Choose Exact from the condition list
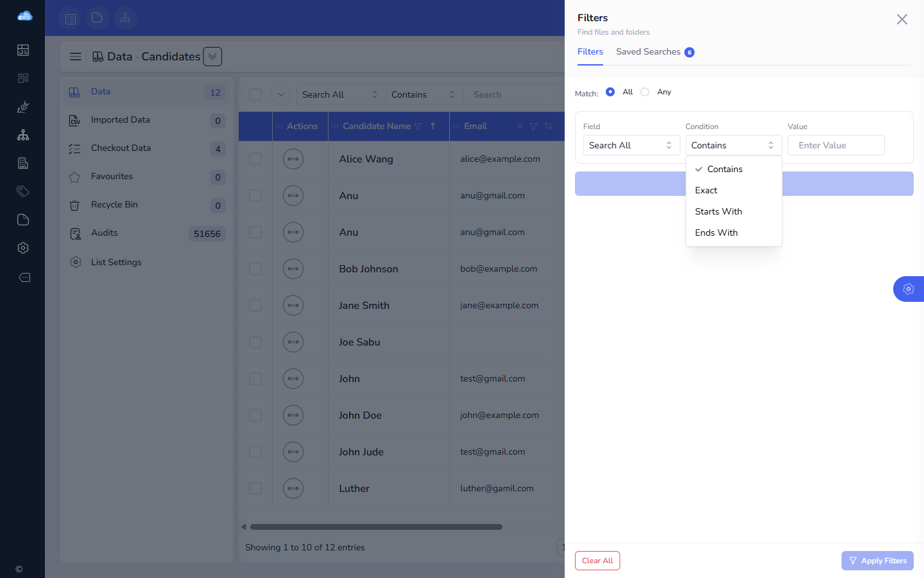This screenshot has height=578, width=924. coord(734,190)
